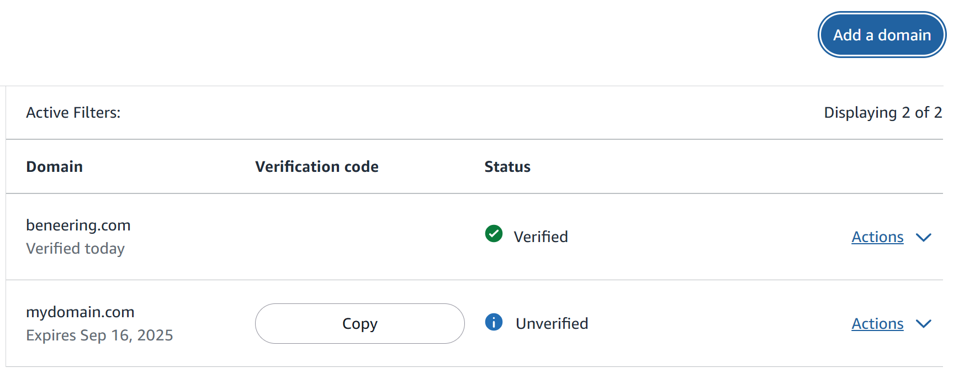Click the Displaying 2 of 2 counter
Screen dimensions: 980x378
[882, 113]
